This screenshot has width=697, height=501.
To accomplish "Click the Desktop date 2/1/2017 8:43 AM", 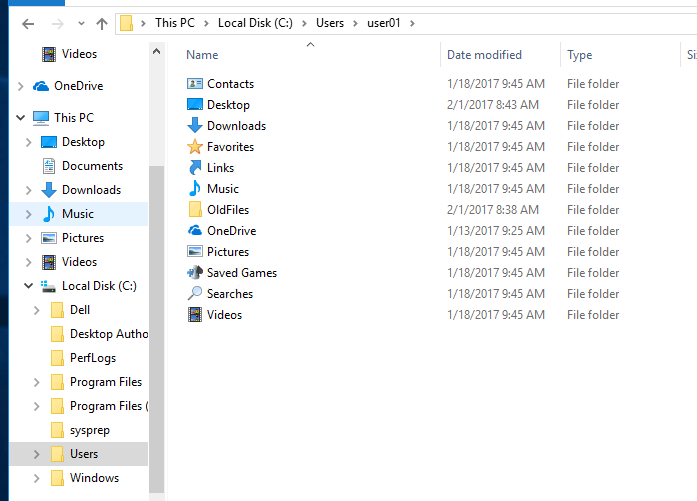I will click(x=493, y=104).
